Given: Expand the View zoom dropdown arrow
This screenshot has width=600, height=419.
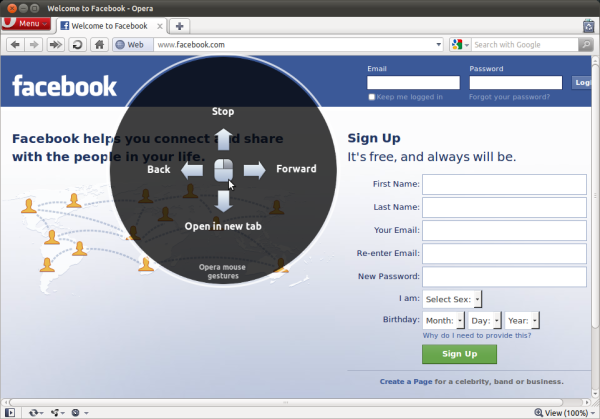Looking at the screenshot, I should pyautogui.click(x=593, y=413).
